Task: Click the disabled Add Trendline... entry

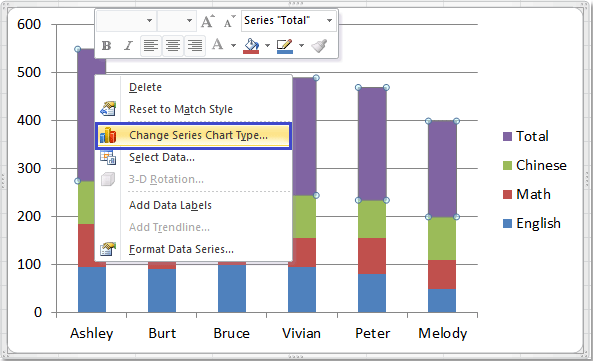Action: tap(194, 227)
